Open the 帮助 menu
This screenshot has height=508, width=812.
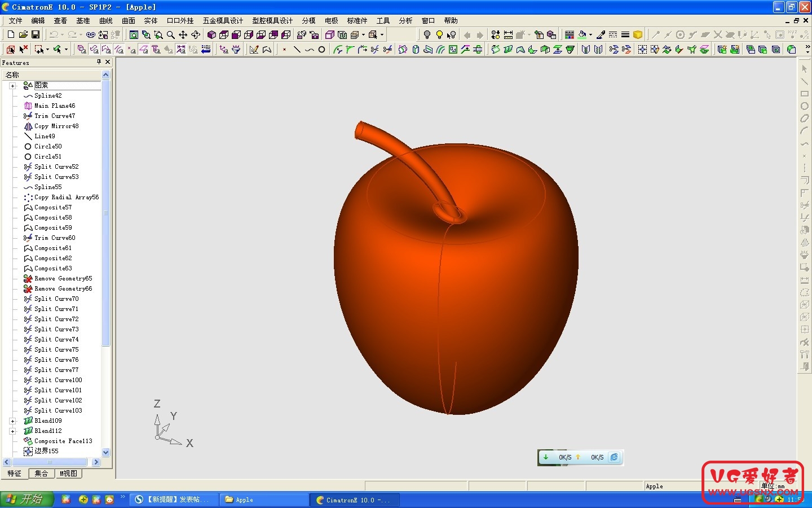451,20
